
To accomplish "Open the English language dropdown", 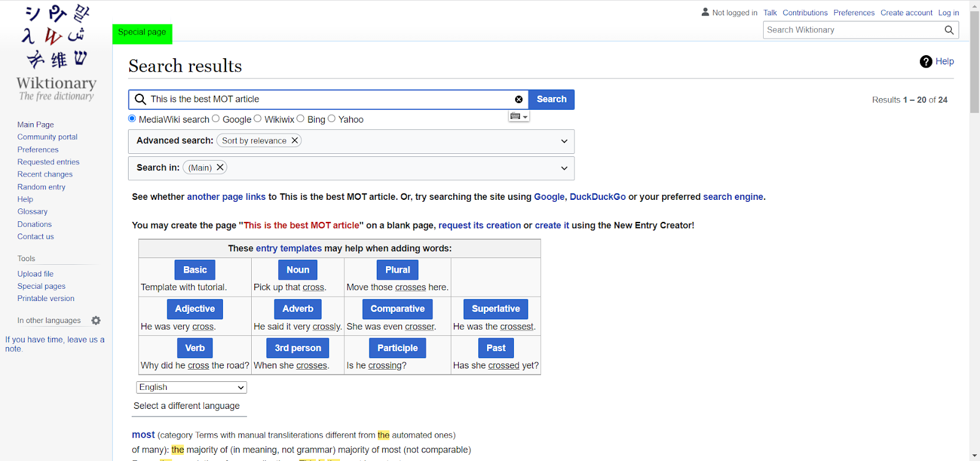I will (x=191, y=387).
